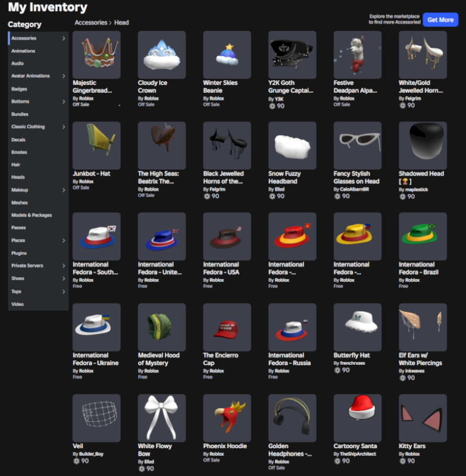This screenshot has height=476, width=466.
Task: Click the Kitty Ears title text
Action: click(412, 446)
